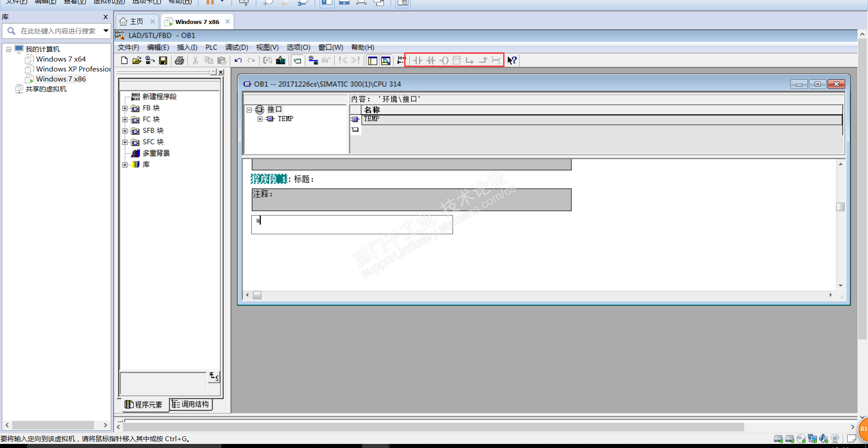
Task: Click the library search input field
Action: tap(57, 31)
